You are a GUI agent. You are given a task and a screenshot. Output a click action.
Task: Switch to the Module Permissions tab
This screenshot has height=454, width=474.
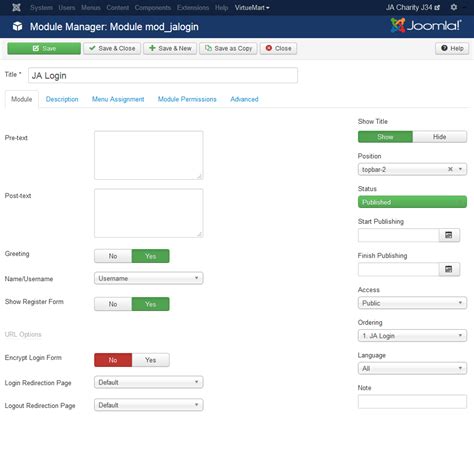[187, 99]
